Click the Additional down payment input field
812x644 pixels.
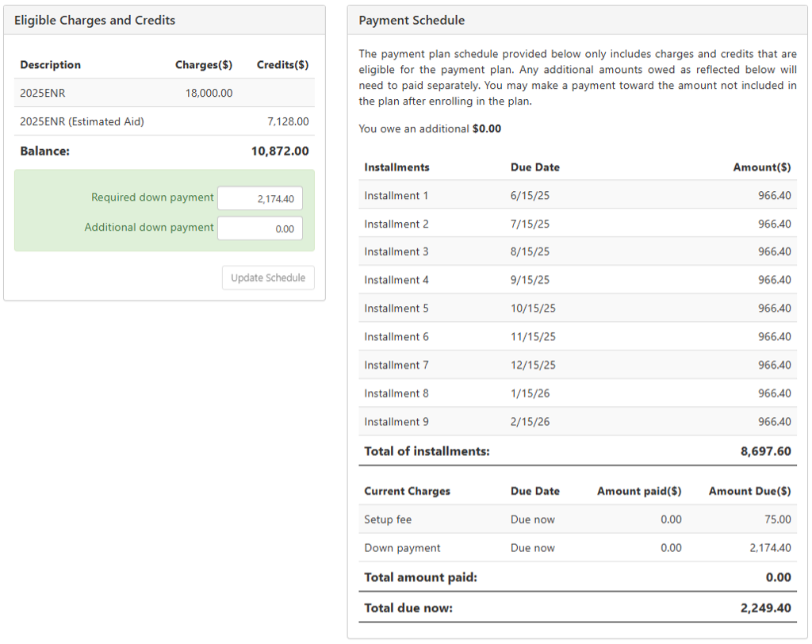tap(259, 228)
